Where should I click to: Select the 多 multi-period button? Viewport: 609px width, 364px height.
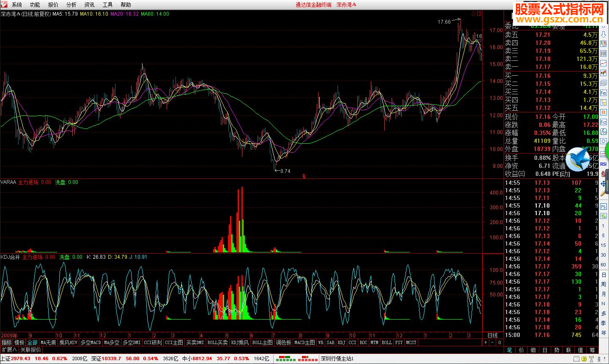click(604, 313)
